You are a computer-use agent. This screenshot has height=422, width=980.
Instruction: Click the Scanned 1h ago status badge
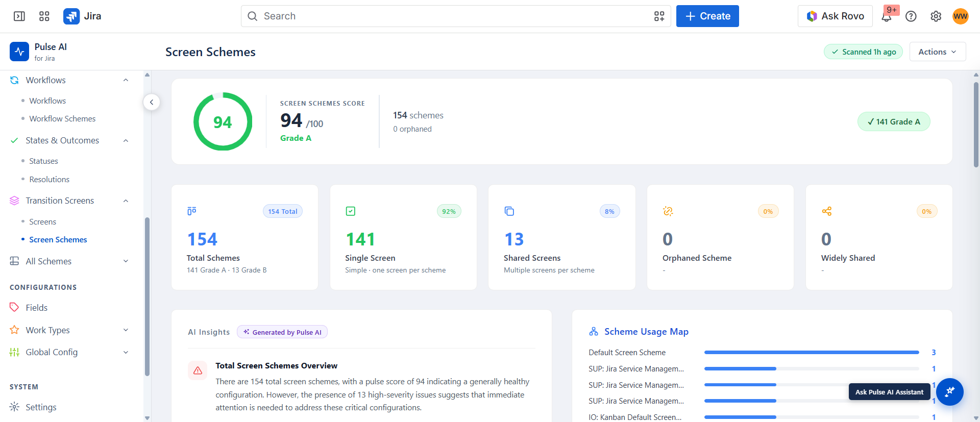(864, 52)
